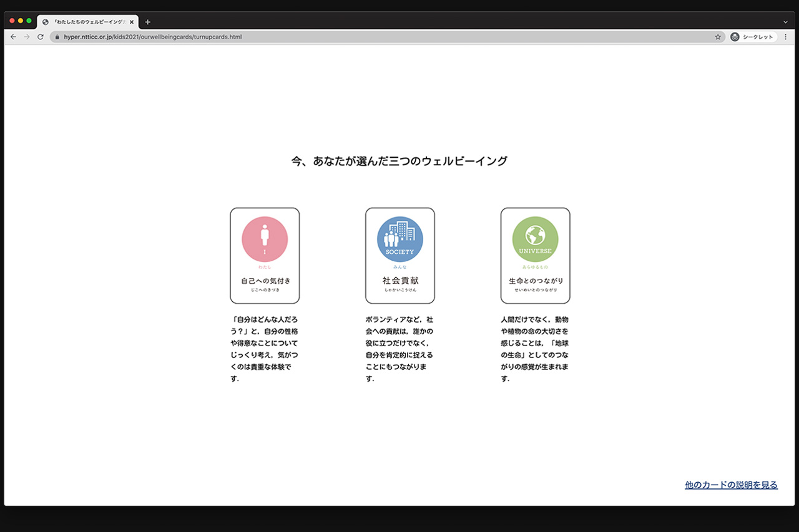Select the 生命とのつながり card title

coord(536,281)
